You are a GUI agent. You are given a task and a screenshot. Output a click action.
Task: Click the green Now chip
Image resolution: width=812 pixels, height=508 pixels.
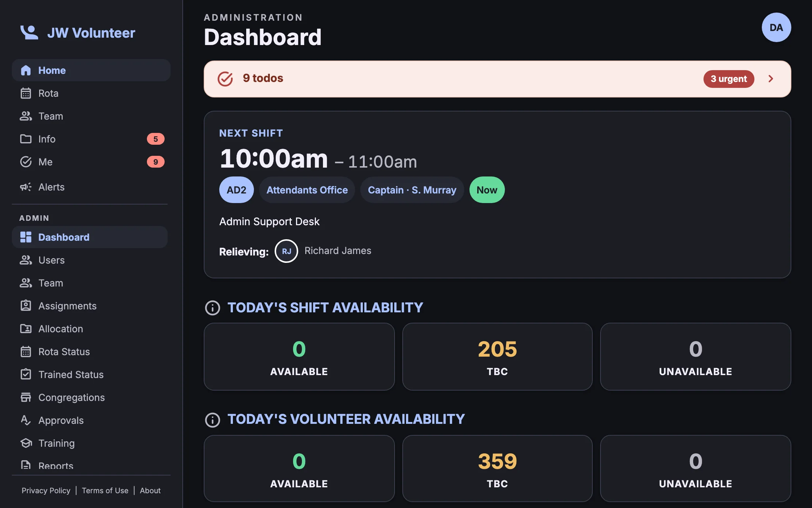point(487,190)
